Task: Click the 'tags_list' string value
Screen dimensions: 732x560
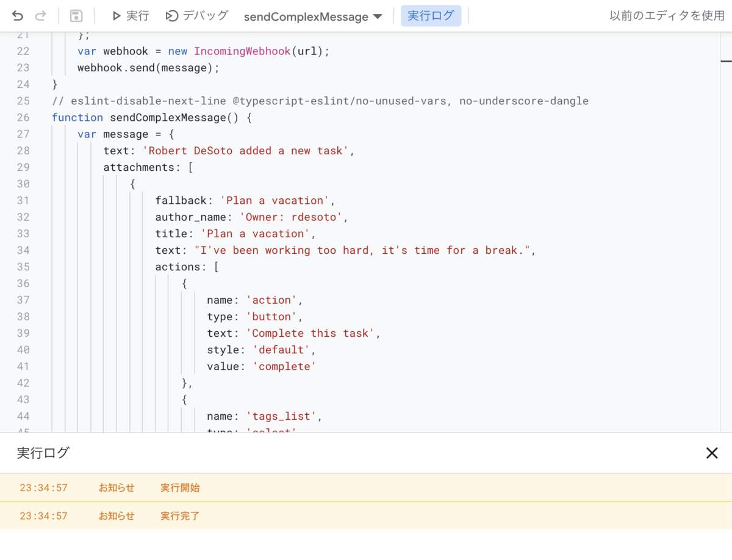Action: tap(281, 416)
